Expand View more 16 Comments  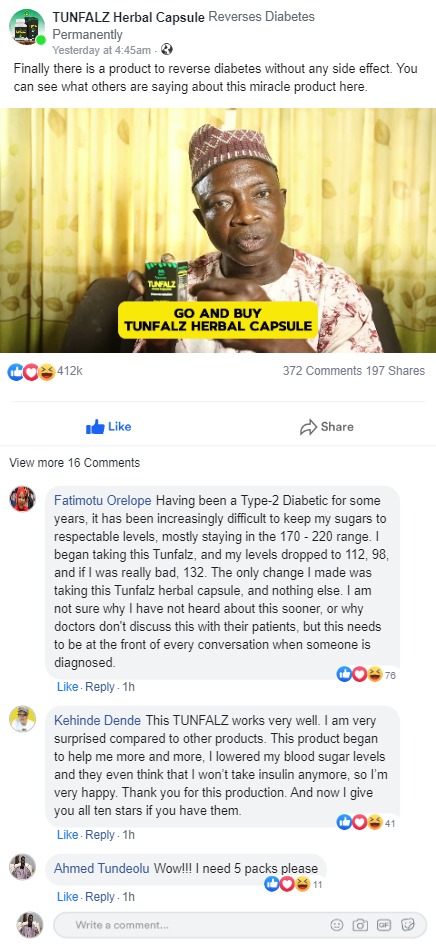[75, 463]
